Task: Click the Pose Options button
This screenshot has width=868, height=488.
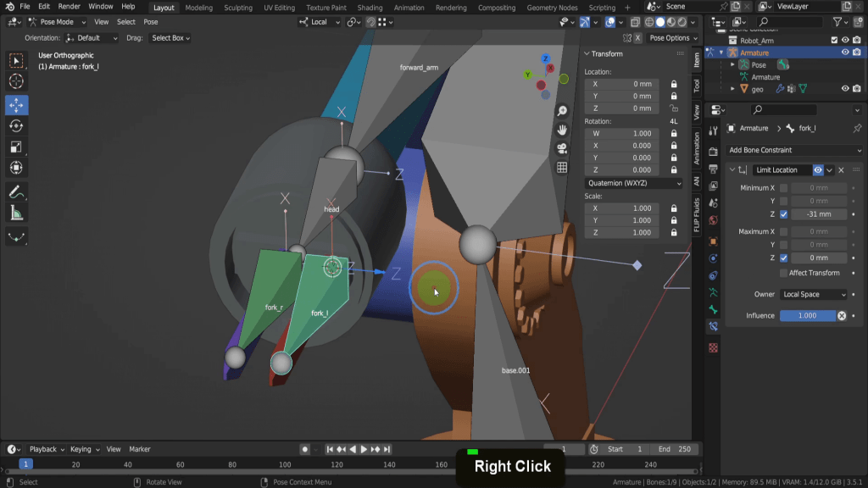Action: pyautogui.click(x=670, y=38)
